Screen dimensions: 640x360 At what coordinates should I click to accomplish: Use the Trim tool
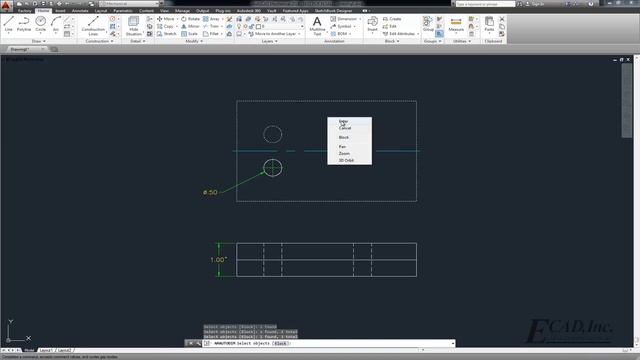click(211, 26)
